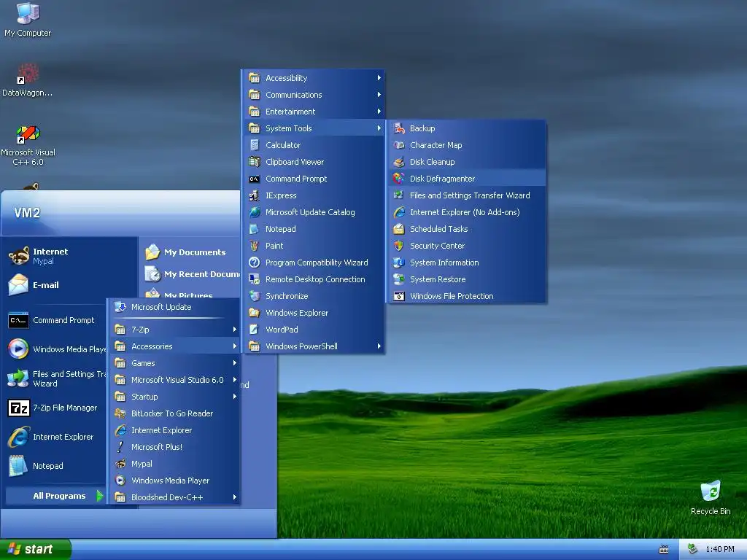Click the E-mail envelope icon

pyautogui.click(x=18, y=285)
